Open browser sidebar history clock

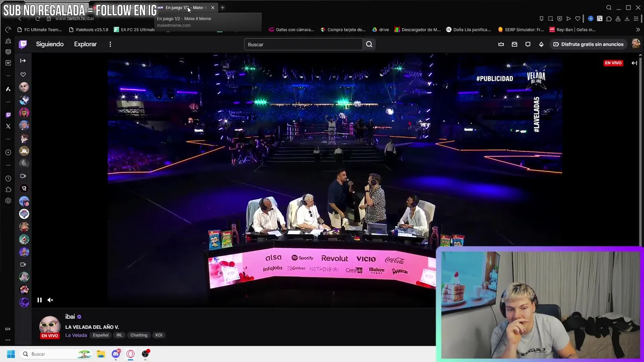point(8,178)
